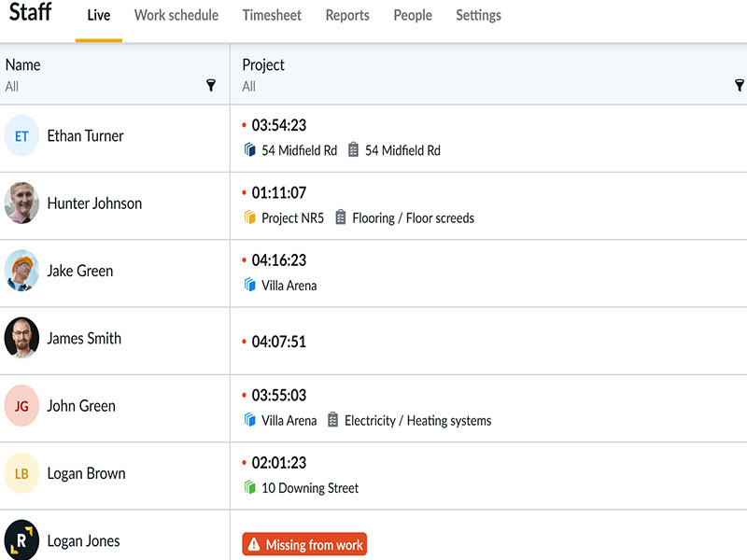The width and height of the screenshot is (747, 560).
Task: Expand the Project filter showing All
Action: coord(249,87)
